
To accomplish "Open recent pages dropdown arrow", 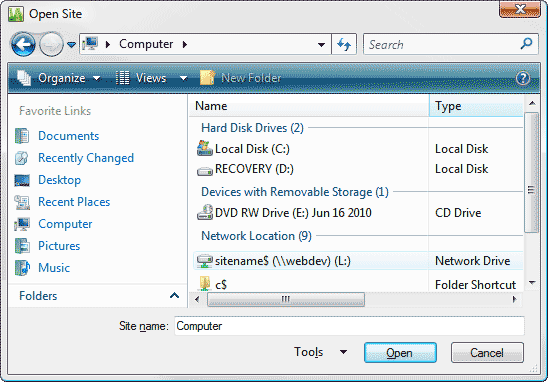I will (71, 44).
